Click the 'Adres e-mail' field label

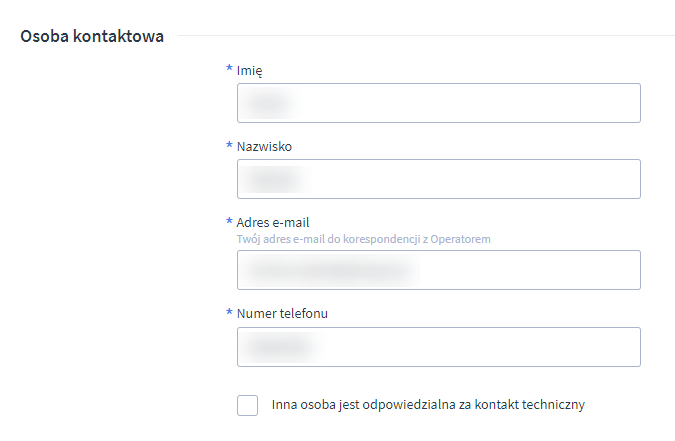click(x=273, y=222)
